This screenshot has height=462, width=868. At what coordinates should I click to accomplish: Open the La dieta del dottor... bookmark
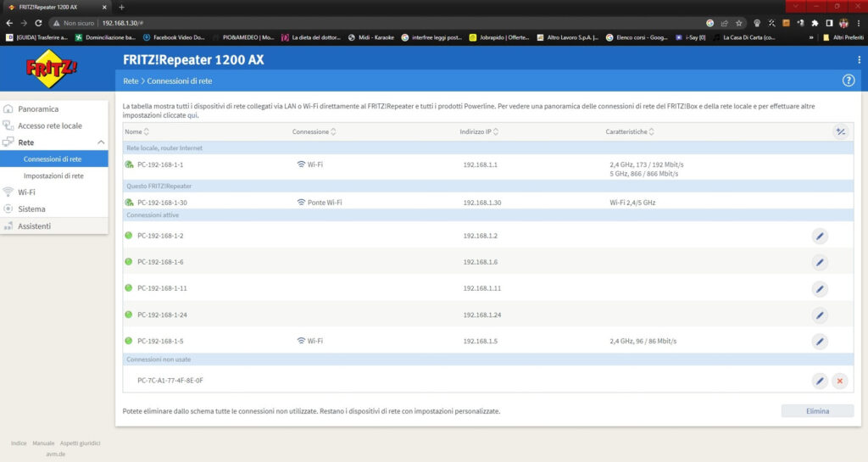(x=310, y=37)
